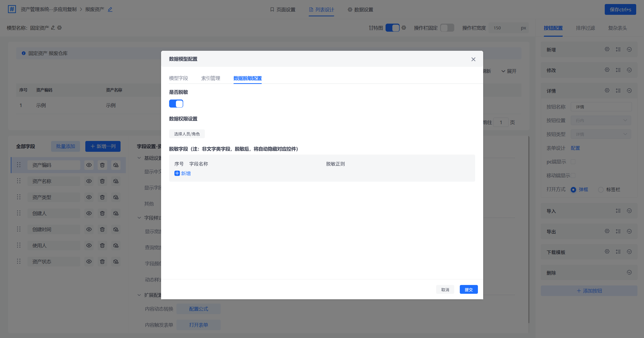This screenshot has height=338, width=644.
Task: Expand the 导入 button settings
Action: tap(629, 211)
